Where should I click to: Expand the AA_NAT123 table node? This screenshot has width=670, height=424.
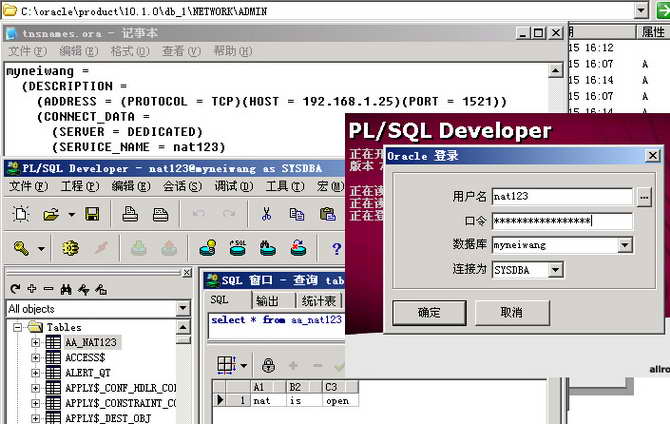point(36,342)
